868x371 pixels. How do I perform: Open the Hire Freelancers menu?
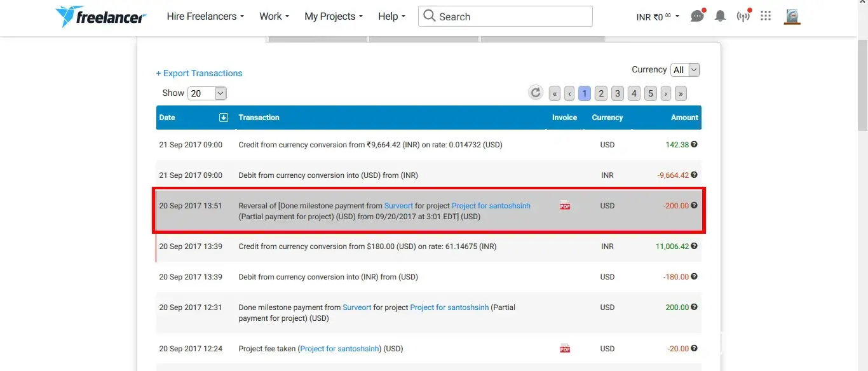(205, 17)
